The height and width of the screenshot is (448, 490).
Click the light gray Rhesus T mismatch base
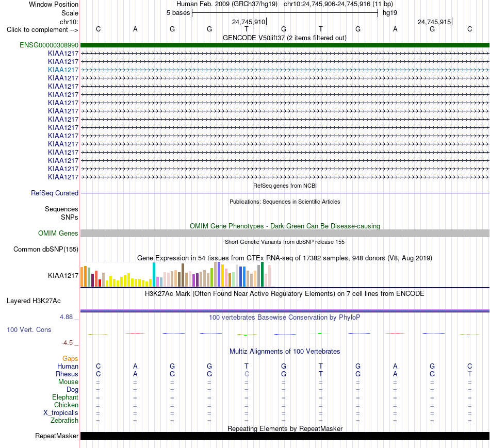pyautogui.click(x=470, y=374)
